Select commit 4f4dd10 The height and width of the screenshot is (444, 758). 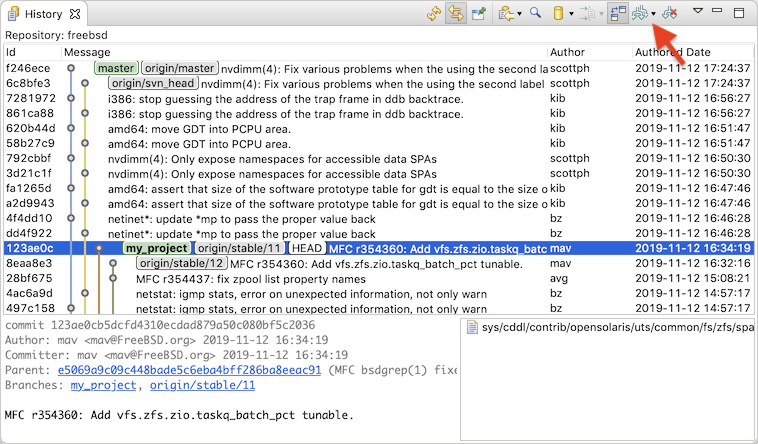point(378,218)
